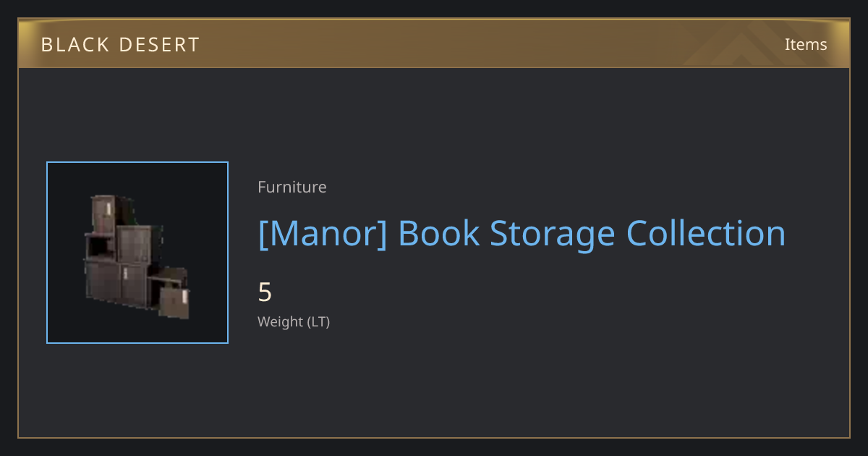
Task: Click the Weight (LT) label
Action: point(294,321)
